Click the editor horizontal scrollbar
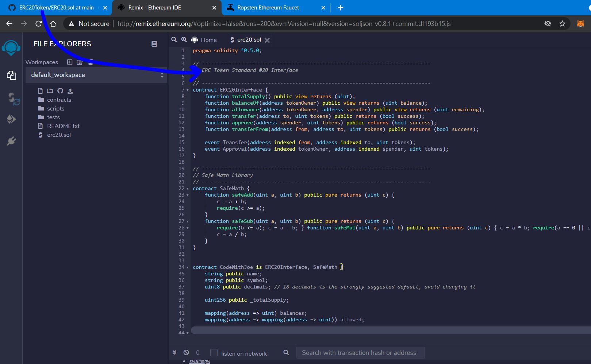This screenshot has height=364, width=591. [x=391, y=330]
